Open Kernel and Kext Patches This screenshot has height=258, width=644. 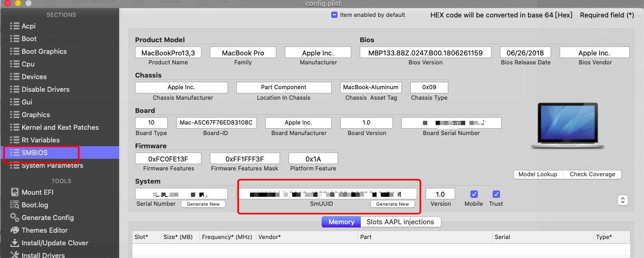coord(60,127)
